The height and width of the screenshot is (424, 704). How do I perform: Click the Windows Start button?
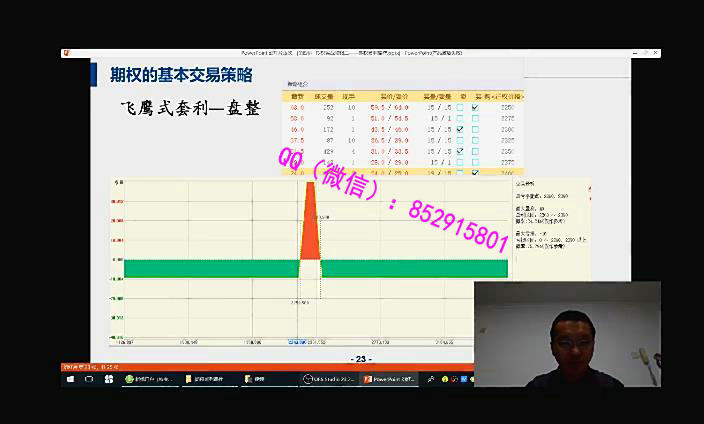point(69,380)
